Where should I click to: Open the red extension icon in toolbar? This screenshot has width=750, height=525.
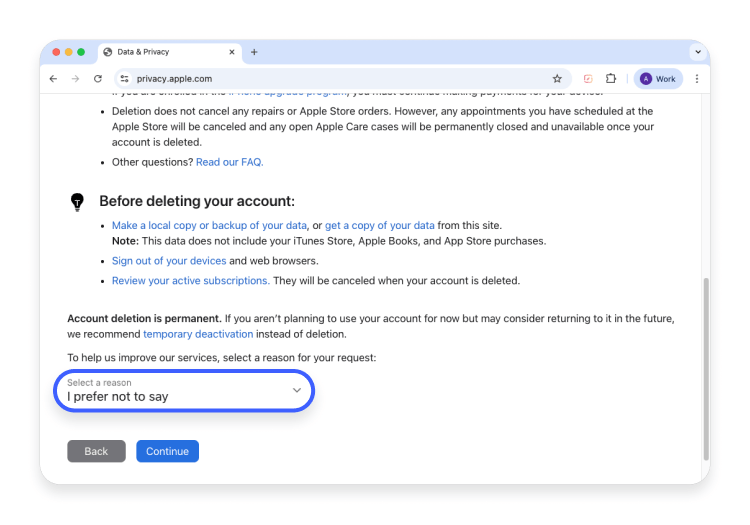tap(588, 79)
